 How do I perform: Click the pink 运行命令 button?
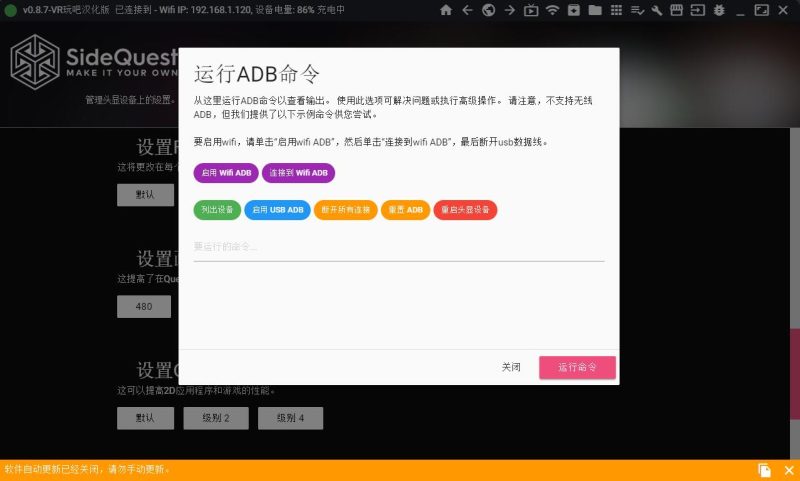click(x=577, y=367)
